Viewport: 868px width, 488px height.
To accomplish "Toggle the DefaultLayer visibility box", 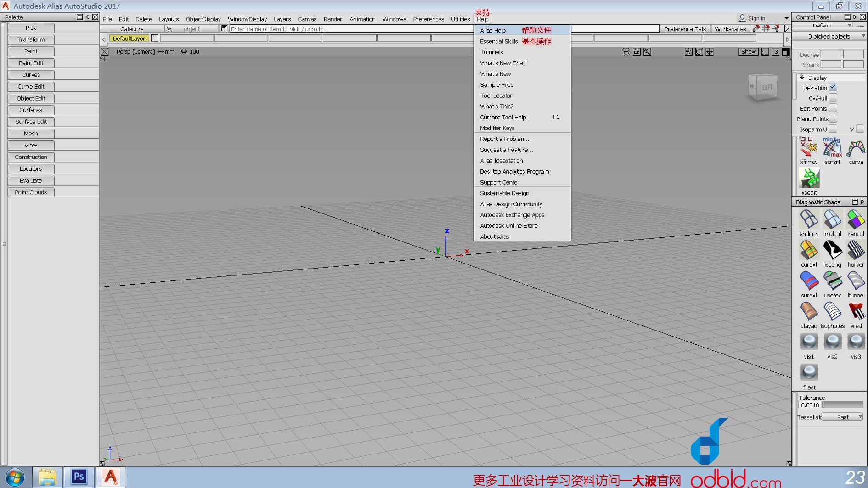I will (x=155, y=38).
